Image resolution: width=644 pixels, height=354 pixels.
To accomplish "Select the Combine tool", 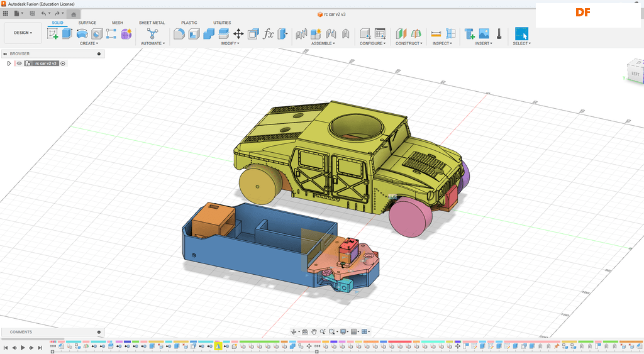I will [209, 34].
